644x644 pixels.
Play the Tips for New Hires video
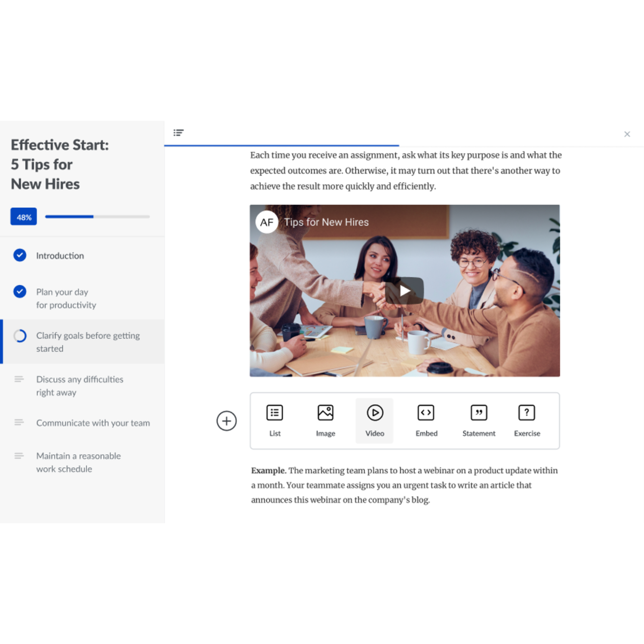405,291
